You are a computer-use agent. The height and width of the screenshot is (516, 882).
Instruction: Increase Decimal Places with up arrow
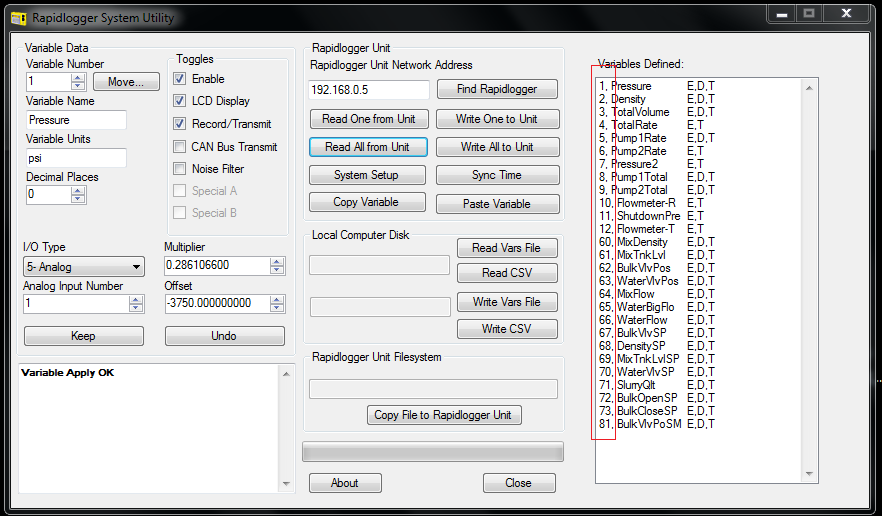[x=78, y=191]
